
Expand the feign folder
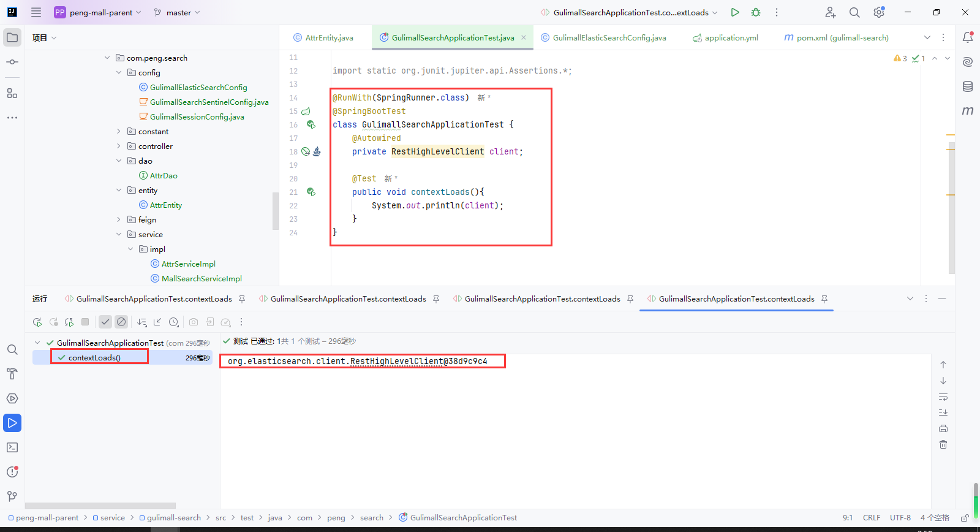click(119, 220)
